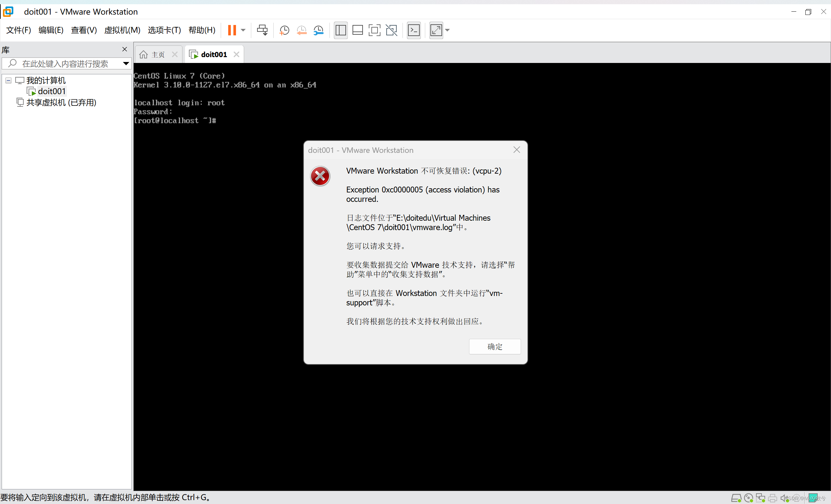
Task: Toggle the thumbnail bar view icon
Action: coord(357,30)
